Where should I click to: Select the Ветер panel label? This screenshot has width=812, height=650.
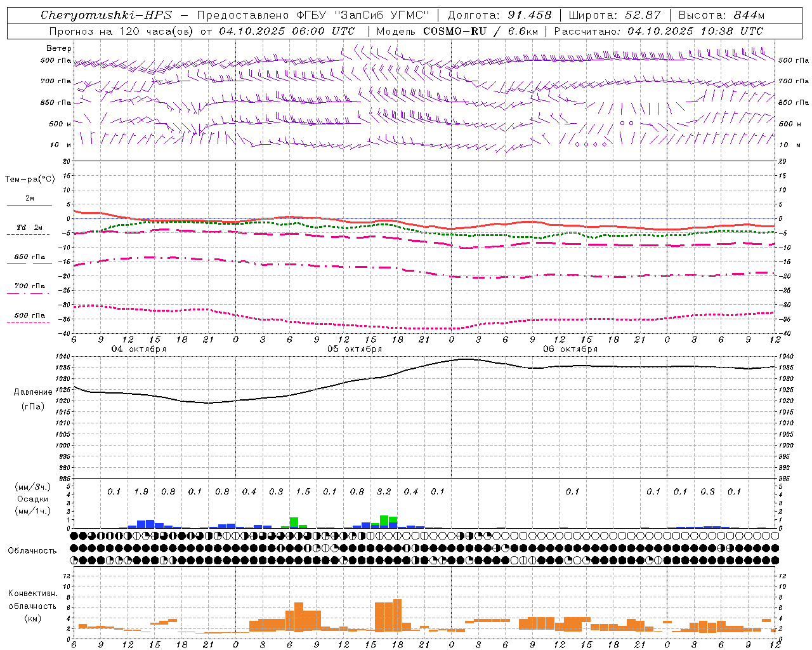pyautogui.click(x=59, y=48)
